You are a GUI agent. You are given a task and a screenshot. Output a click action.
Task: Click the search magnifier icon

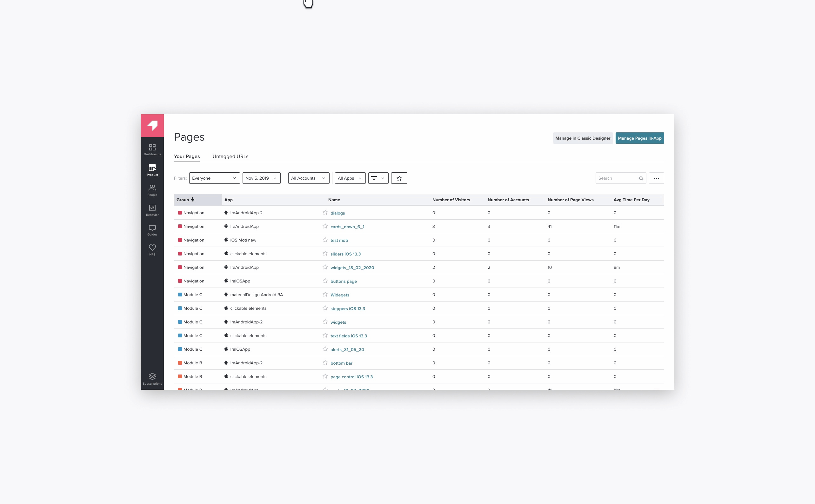641,178
